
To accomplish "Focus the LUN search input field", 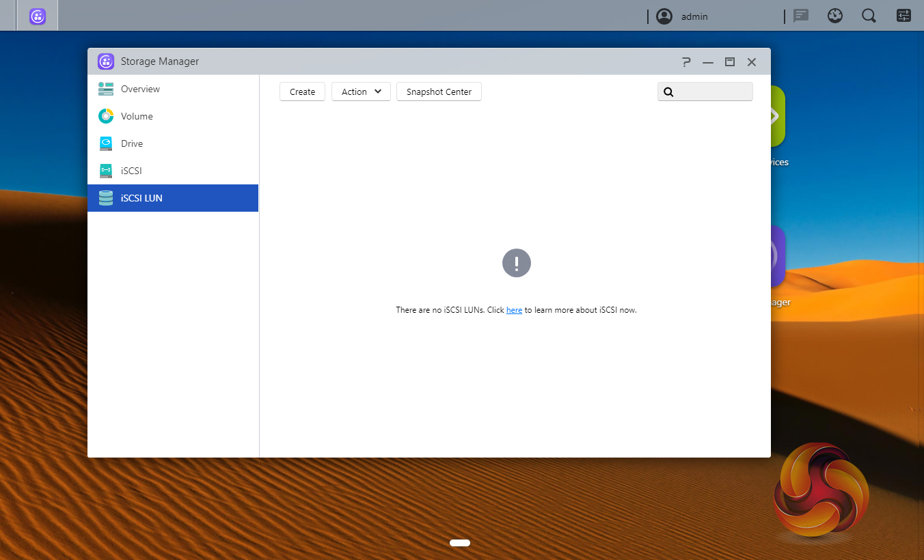I will (x=705, y=92).
